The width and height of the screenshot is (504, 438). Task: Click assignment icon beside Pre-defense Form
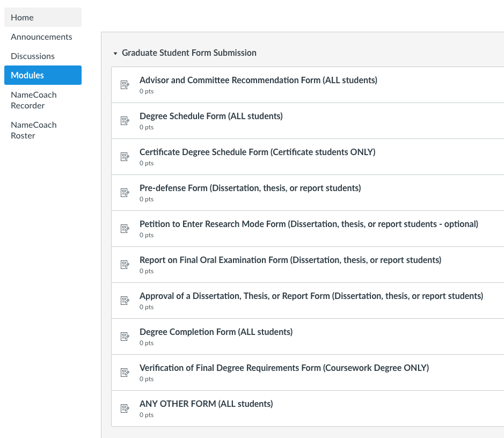(x=125, y=193)
